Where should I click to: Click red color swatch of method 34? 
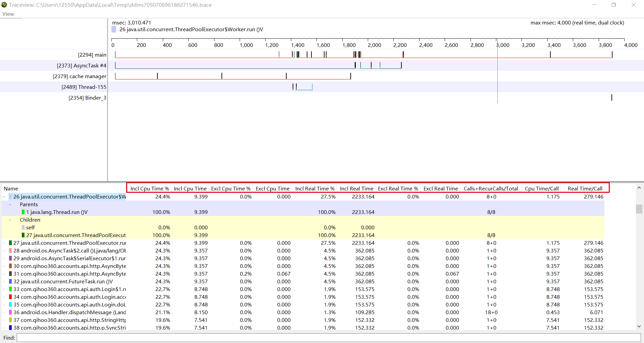point(10,297)
